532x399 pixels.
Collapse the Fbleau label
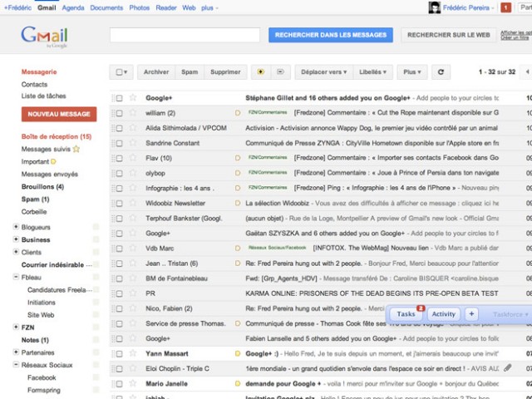[x=16, y=277]
